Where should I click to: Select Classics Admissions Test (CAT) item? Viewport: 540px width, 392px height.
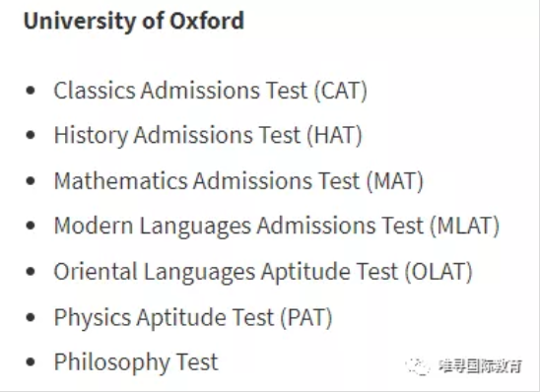[211, 91]
